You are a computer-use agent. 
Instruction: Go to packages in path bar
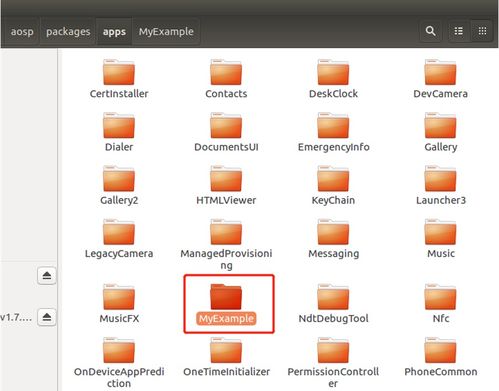pyautogui.click(x=68, y=32)
